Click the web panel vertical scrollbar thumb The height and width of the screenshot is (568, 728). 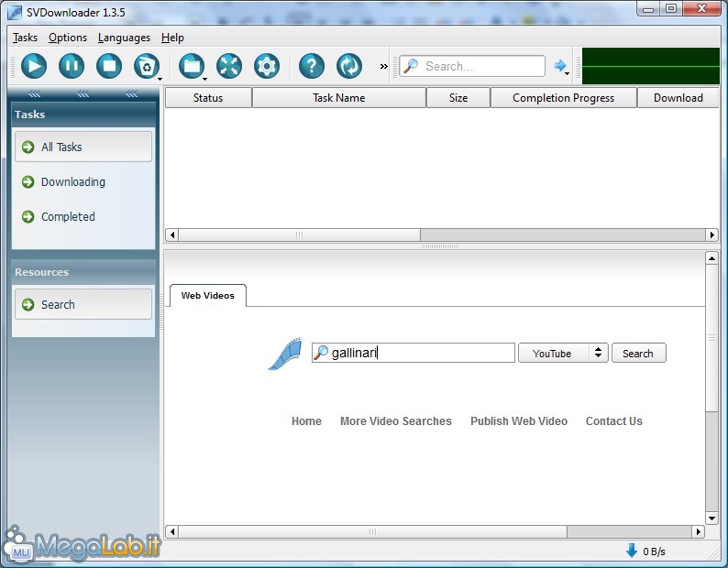(x=711, y=338)
